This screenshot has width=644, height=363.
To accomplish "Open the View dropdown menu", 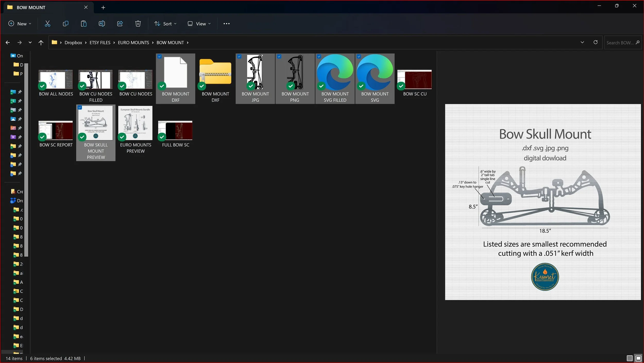I will [x=199, y=24].
